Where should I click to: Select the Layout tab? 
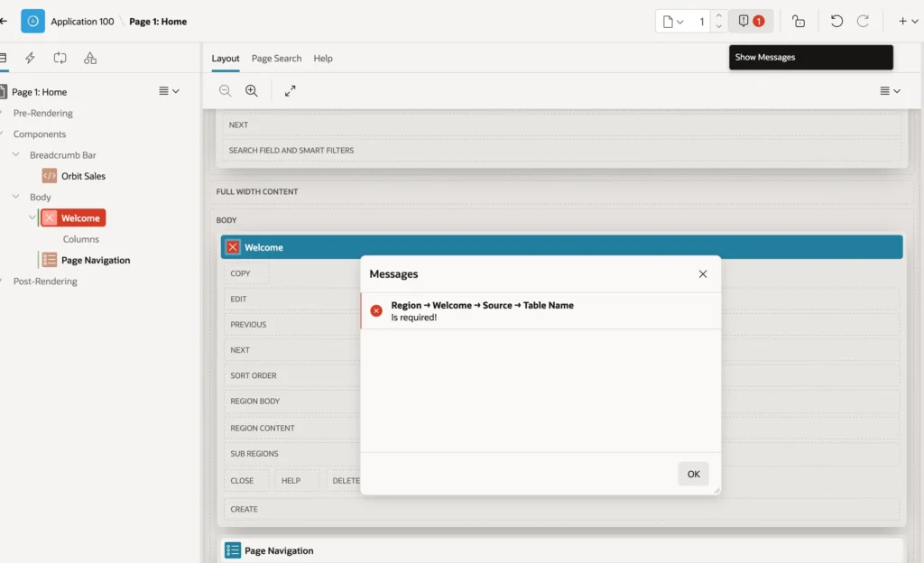225,59
